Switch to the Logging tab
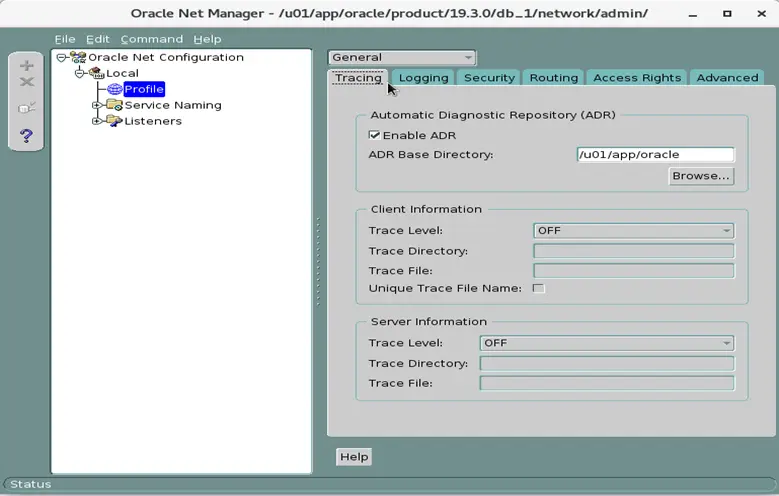 point(423,78)
